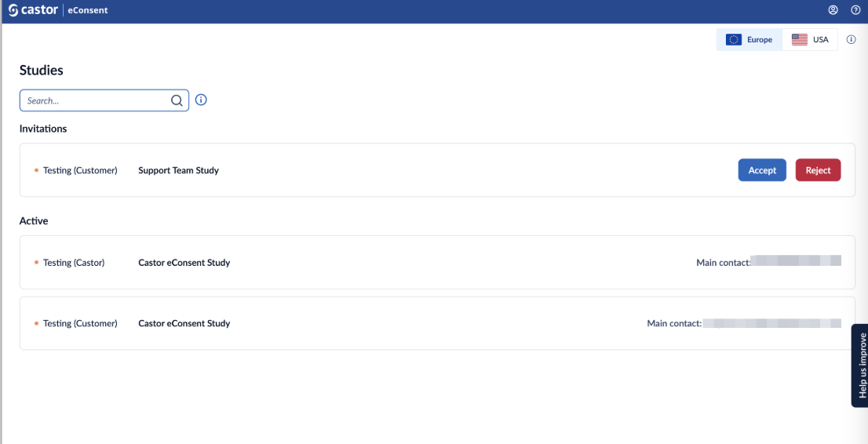
Task: Click the Testing (Castor) status label
Action: tap(74, 263)
